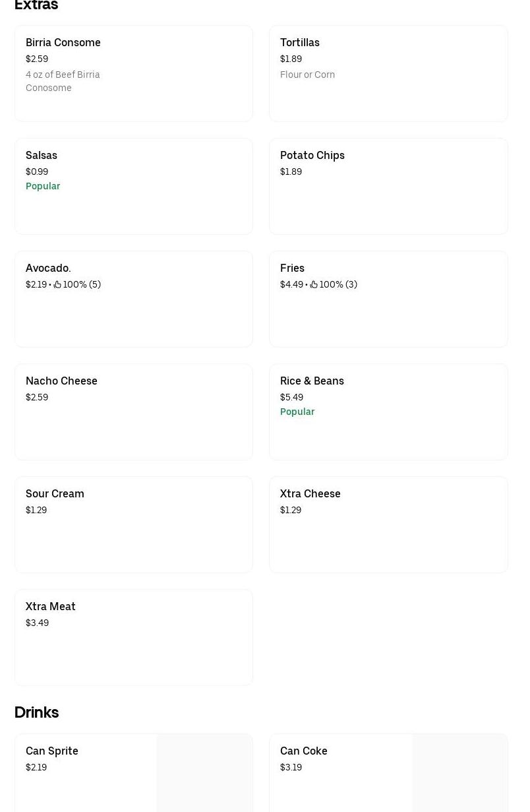530x812 pixels.
Task: Click the thumbs-up icon on Avocado
Action: pos(57,285)
